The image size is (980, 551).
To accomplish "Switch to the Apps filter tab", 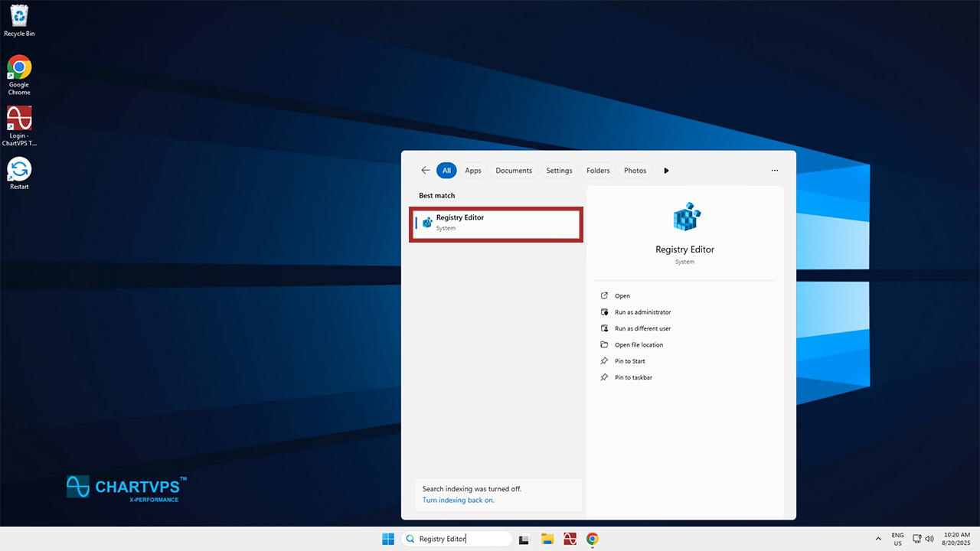I will [473, 171].
